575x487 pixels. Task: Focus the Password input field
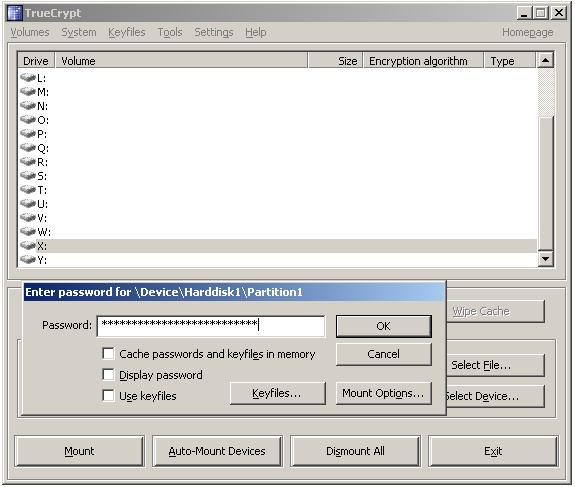point(211,326)
